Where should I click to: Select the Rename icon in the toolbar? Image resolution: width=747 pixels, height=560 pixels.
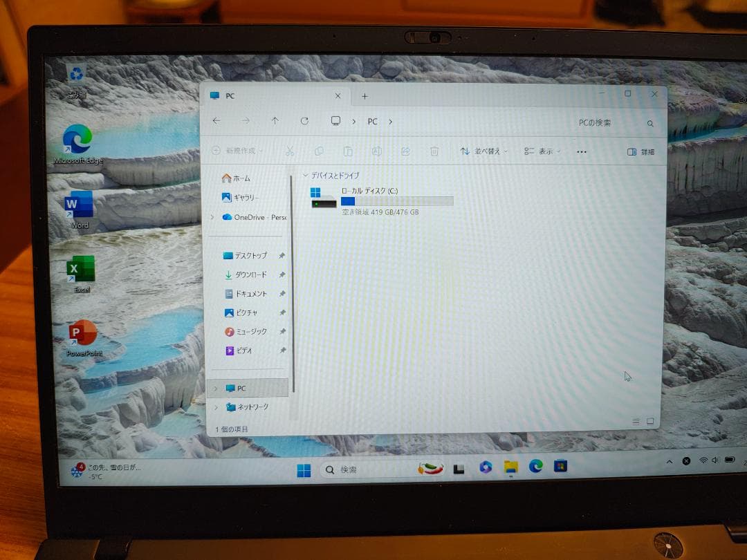point(376,151)
